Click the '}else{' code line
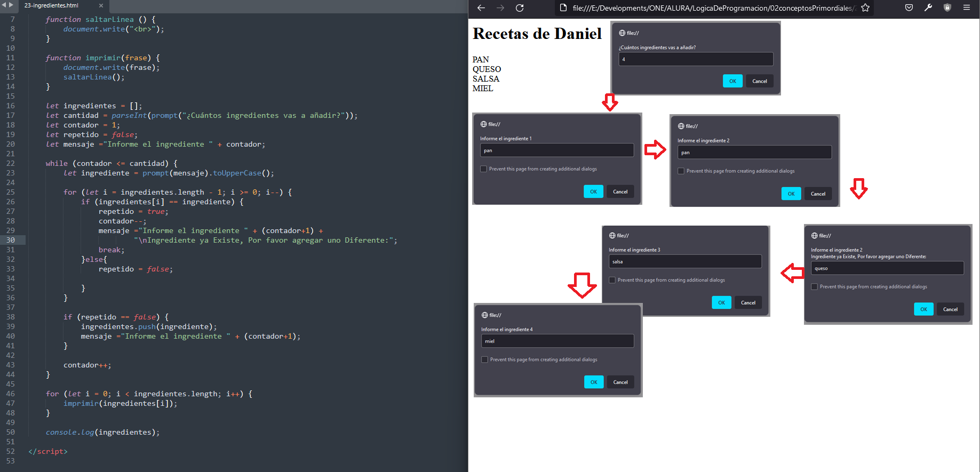980x472 pixels. point(94,259)
